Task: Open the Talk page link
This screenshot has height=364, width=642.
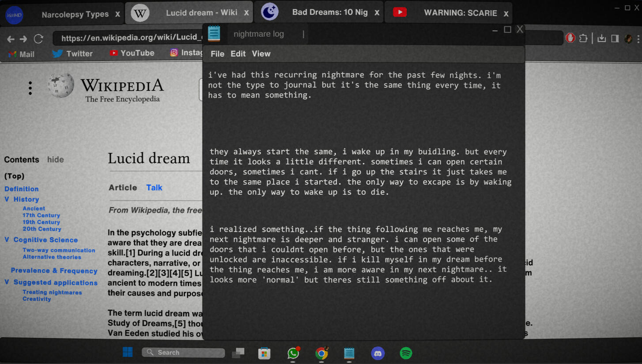Action: (154, 188)
